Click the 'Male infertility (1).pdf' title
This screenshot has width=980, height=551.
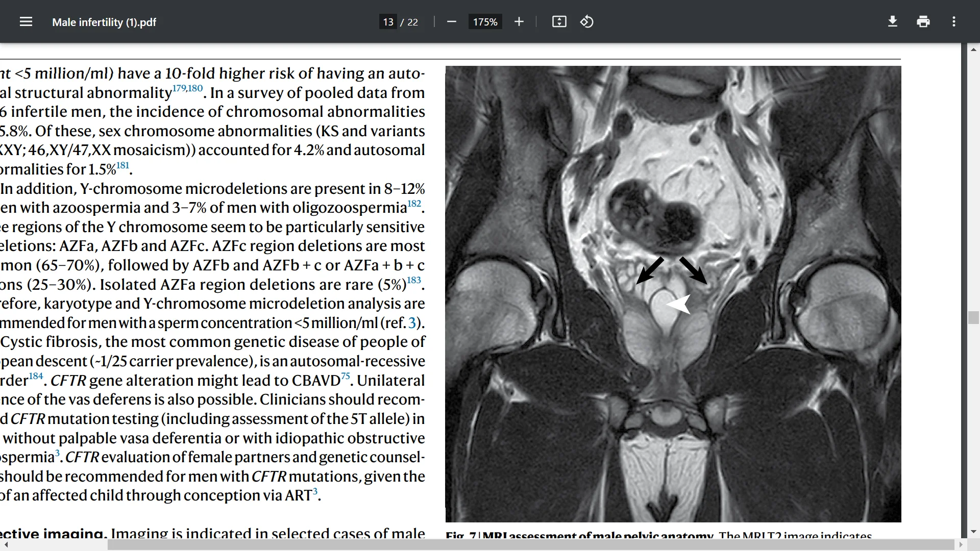point(104,22)
